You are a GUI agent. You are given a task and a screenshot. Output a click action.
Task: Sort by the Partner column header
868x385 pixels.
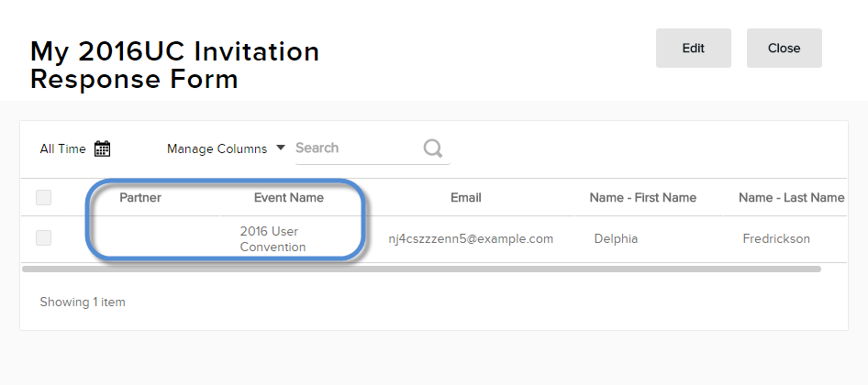140,197
